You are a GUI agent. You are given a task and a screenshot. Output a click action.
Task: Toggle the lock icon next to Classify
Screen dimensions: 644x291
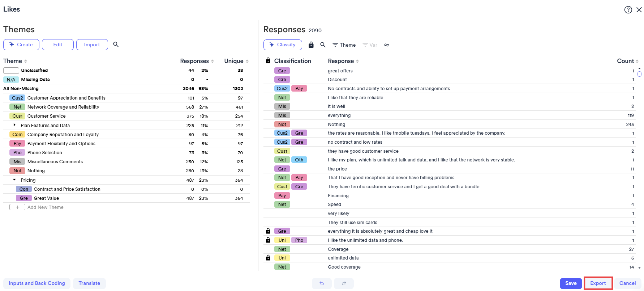311,45
